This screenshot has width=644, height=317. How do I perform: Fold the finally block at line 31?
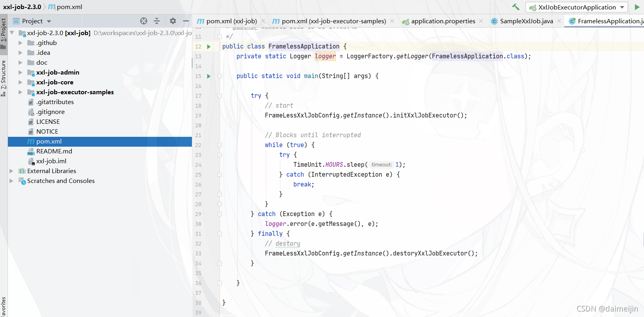point(220,234)
